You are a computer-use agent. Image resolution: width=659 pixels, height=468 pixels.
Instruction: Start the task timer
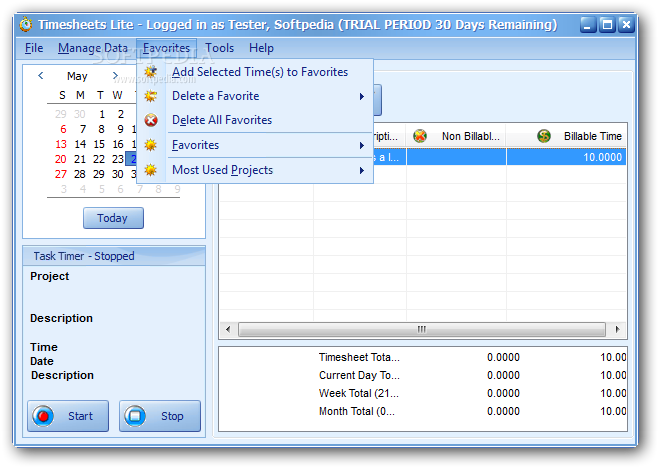tap(68, 416)
